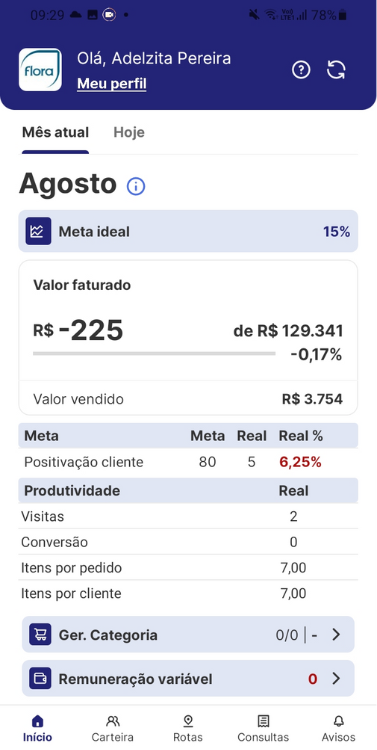This screenshot has height=750, width=377.
Task: Open Consultas in bottom navigation
Action: pos(263,728)
